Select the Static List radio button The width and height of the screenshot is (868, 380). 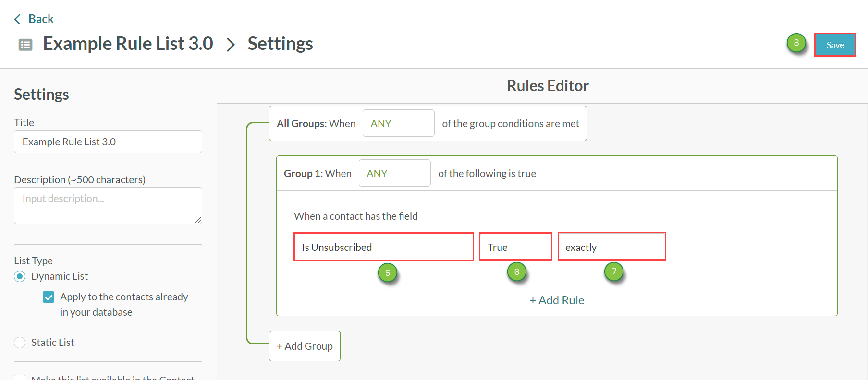pos(20,343)
